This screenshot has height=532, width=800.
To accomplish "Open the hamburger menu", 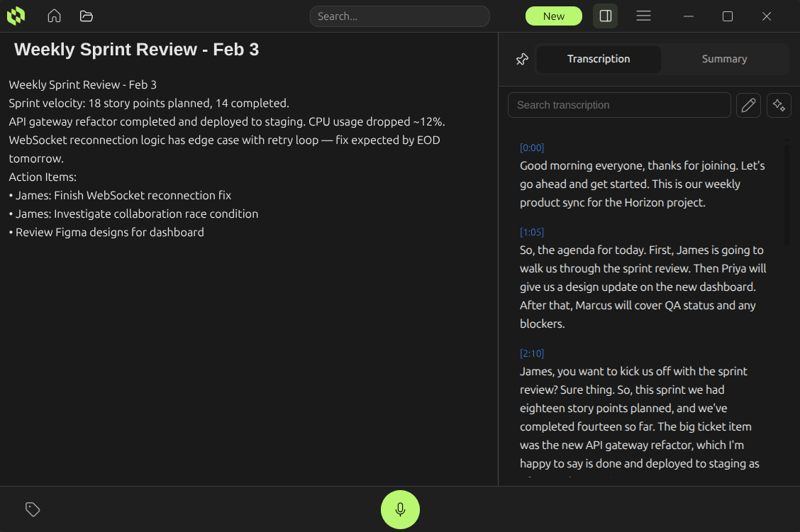I will (643, 15).
